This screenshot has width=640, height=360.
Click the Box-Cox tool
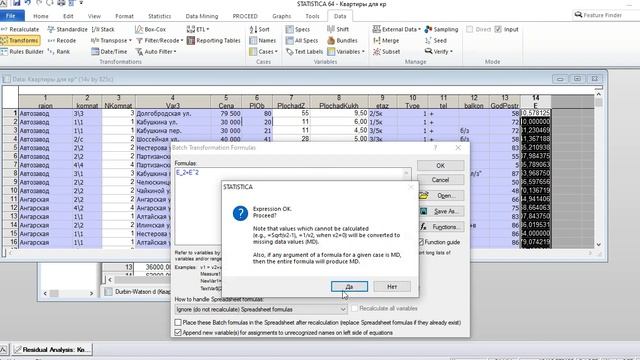click(151, 29)
